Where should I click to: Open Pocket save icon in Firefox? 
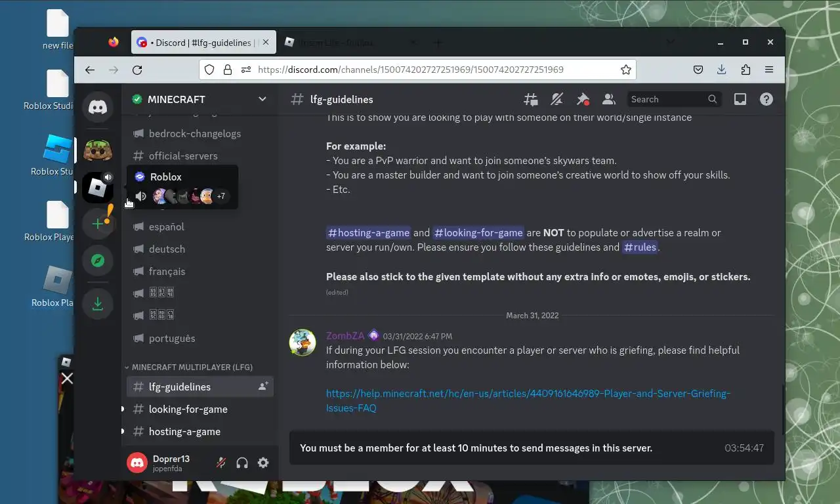pyautogui.click(x=698, y=70)
